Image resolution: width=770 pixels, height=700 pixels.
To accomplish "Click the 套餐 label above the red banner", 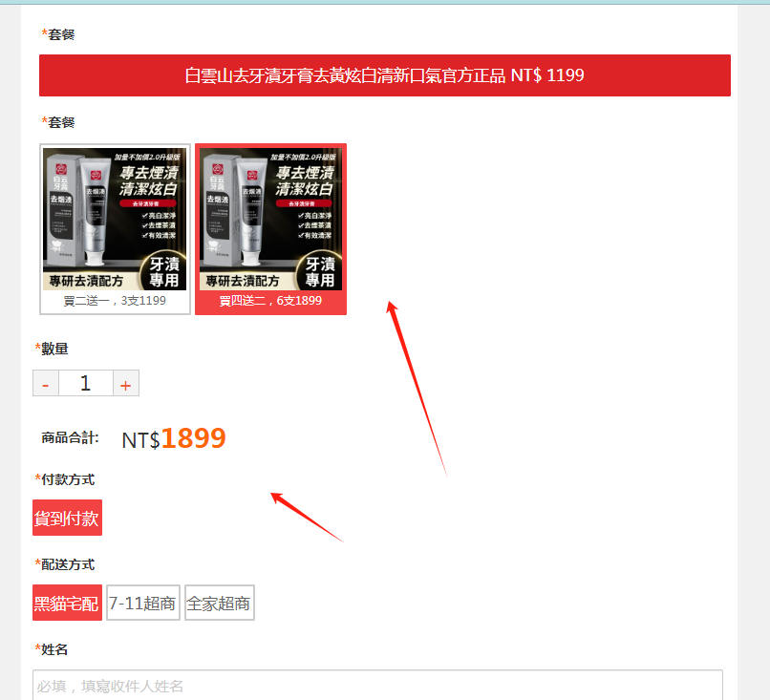I will pyautogui.click(x=58, y=34).
